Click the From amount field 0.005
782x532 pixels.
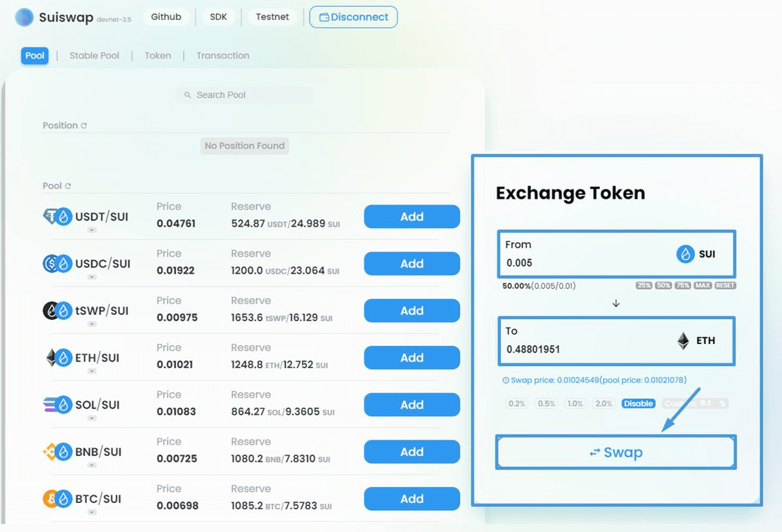point(520,263)
